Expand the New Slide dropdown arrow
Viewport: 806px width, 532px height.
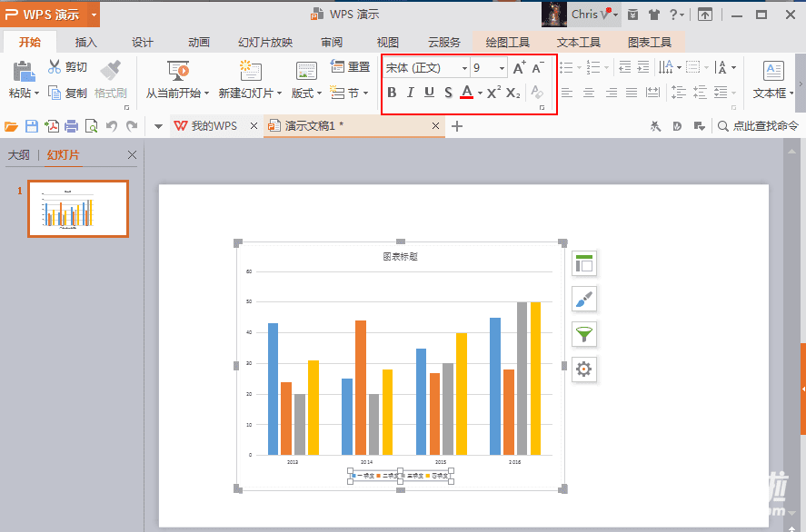pos(279,94)
